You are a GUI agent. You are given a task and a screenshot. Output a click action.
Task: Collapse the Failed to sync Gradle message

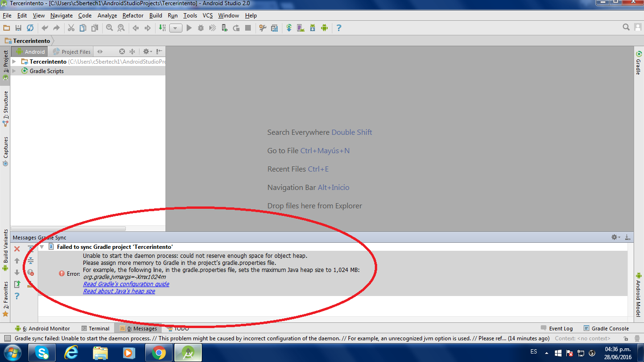coord(42,247)
